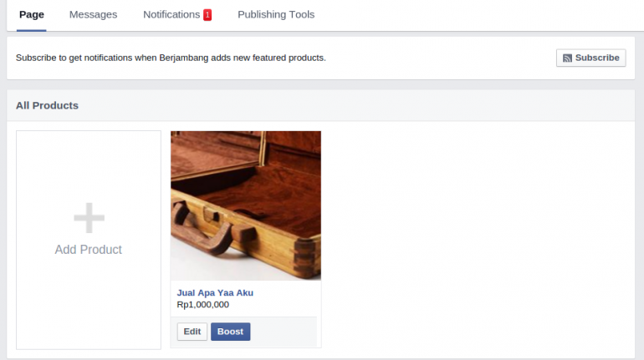
Task: Click the Rp1,000,000 price text
Action: 202,305
